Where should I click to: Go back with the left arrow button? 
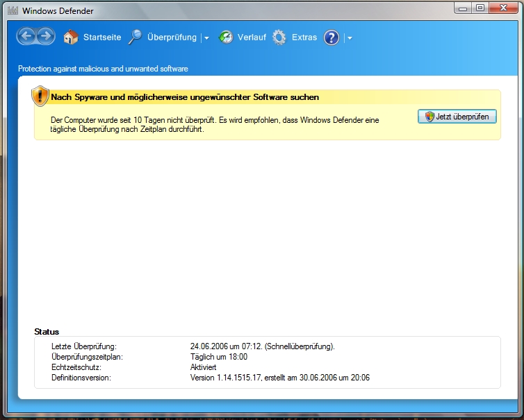point(26,36)
